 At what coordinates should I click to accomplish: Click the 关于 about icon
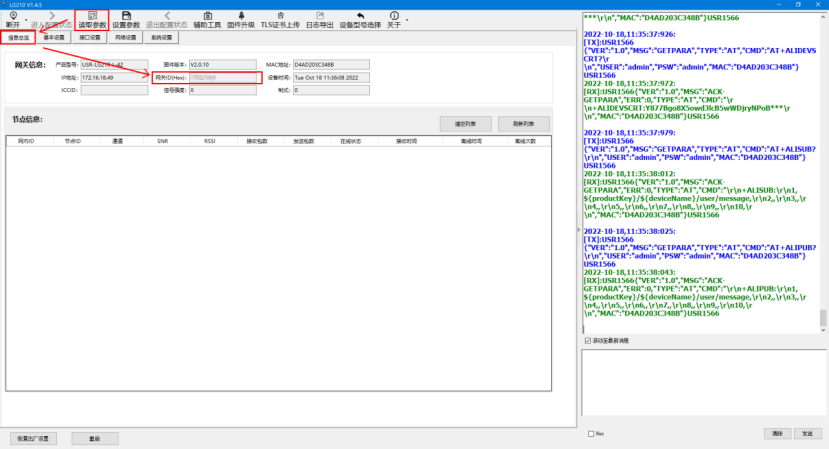click(x=394, y=19)
